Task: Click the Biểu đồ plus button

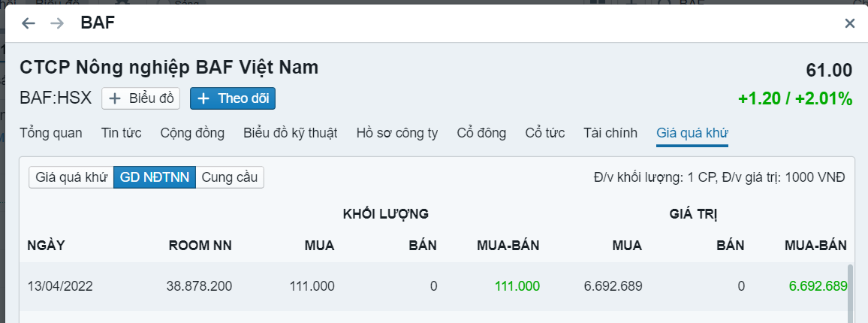Action: point(141,98)
